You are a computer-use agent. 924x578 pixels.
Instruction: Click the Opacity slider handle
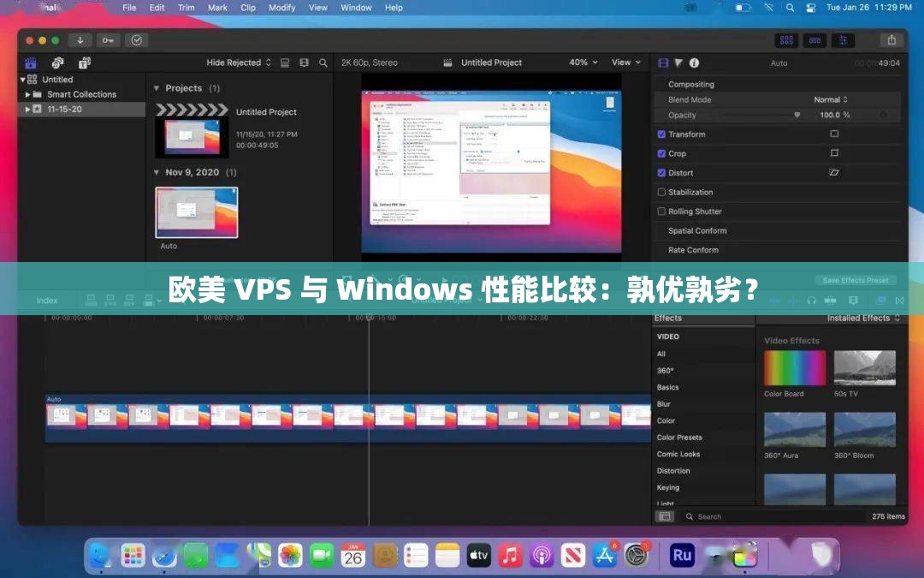click(x=797, y=115)
